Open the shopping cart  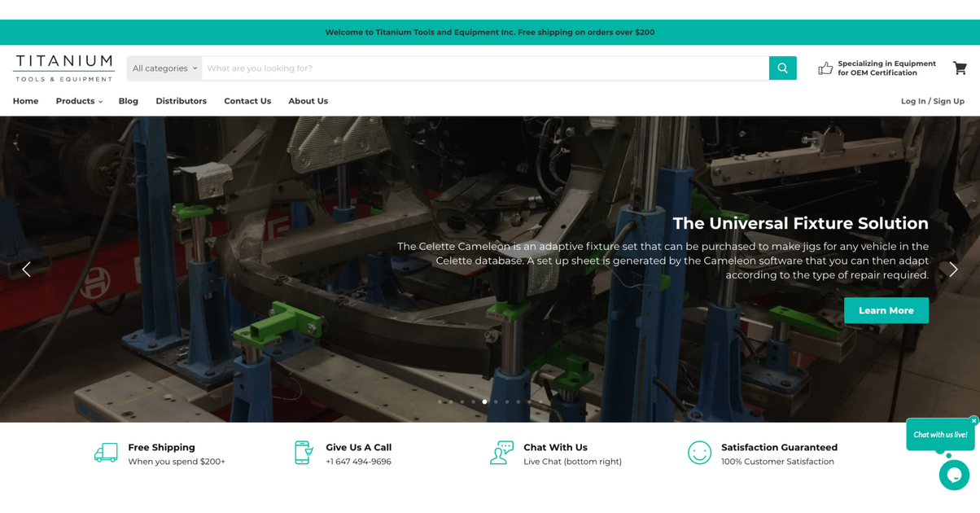tap(960, 68)
